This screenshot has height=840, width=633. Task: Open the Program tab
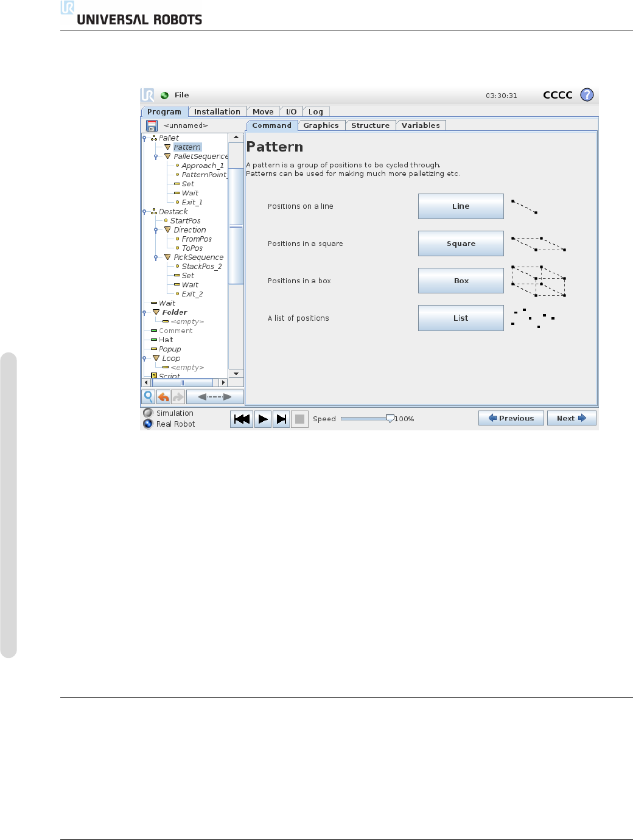tap(164, 111)
